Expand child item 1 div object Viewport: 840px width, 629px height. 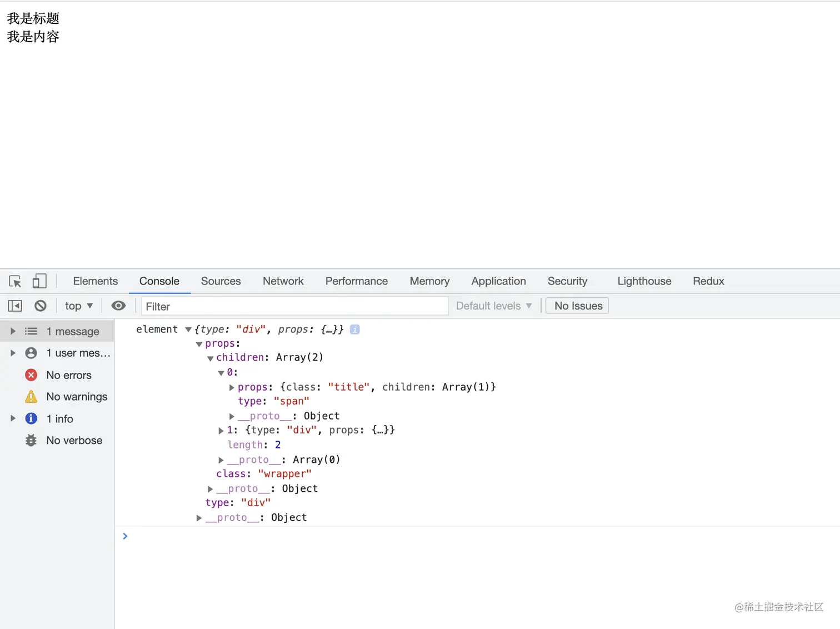[221, 431]
